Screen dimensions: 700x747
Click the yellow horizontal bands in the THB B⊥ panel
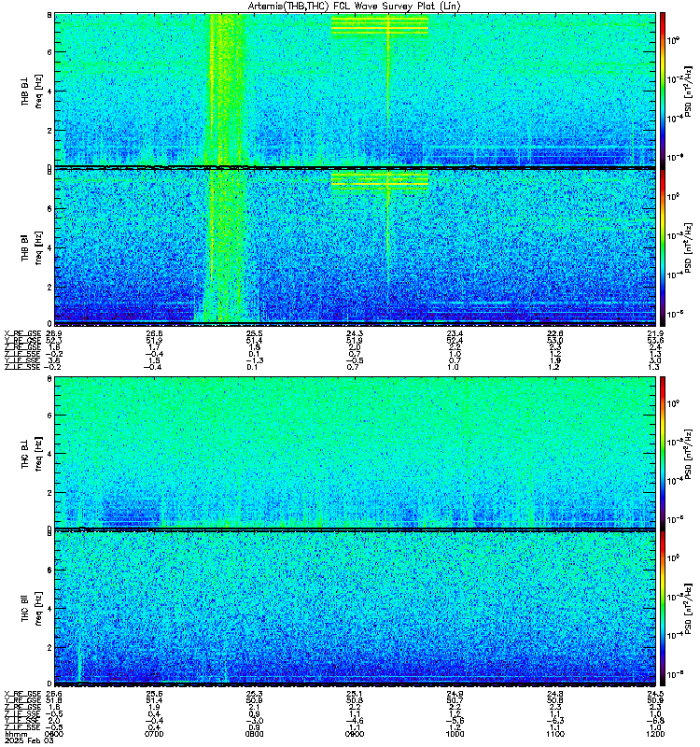[x=380, y=26]
